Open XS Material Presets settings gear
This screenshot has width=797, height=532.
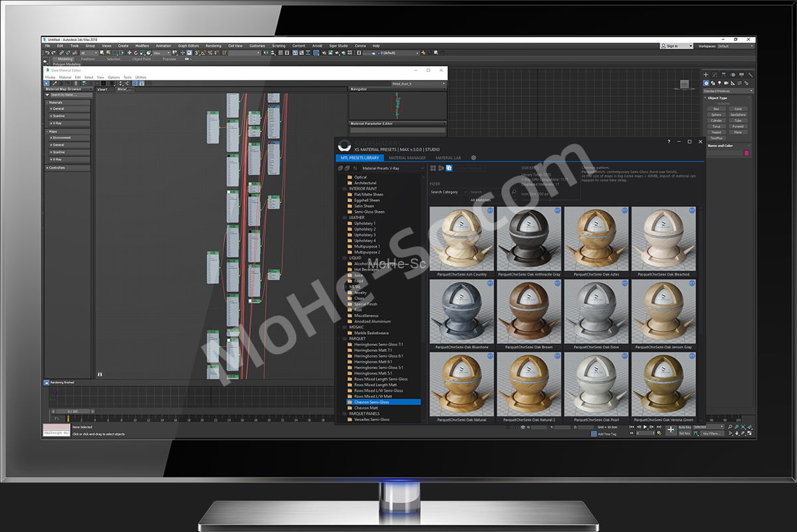(474, 157)
